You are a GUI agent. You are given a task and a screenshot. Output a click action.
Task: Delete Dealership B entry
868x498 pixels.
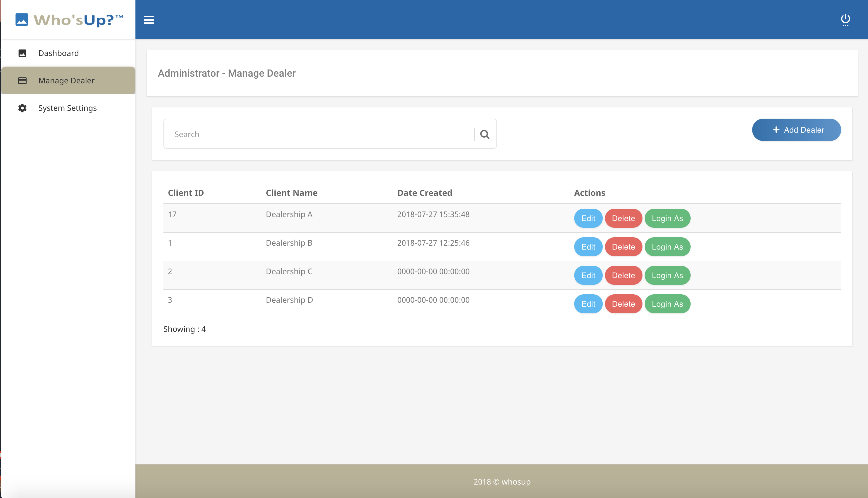(623, 246)
